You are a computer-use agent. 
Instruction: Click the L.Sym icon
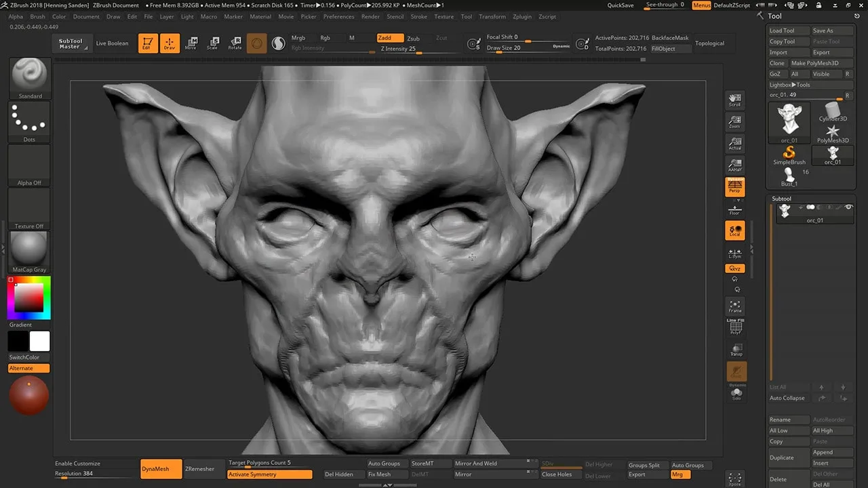click(x=735, y=252)
